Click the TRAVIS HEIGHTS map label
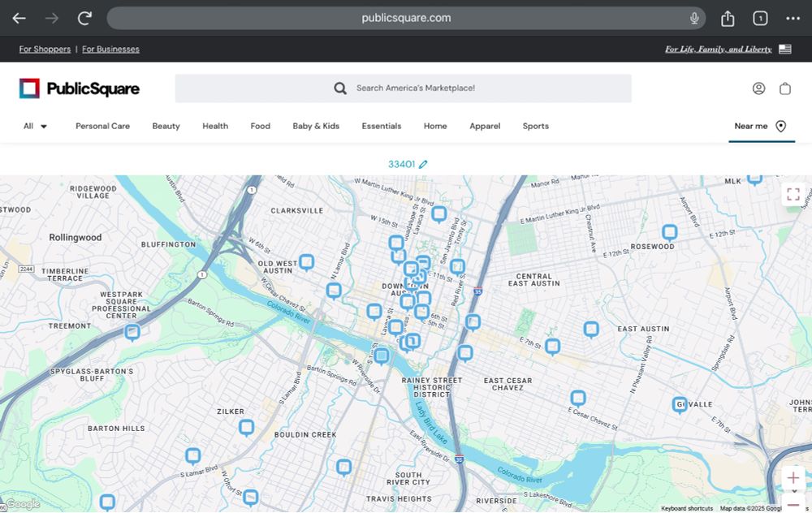812x513 pixels. pos(399,499)
